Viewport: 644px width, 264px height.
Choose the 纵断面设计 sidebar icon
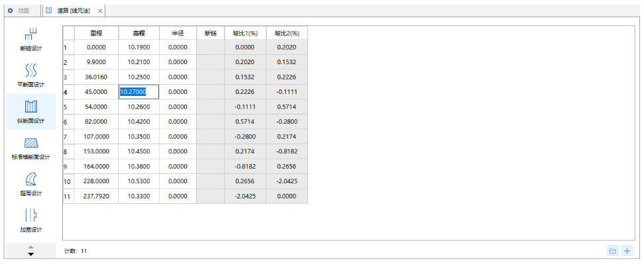pos(30,112)
